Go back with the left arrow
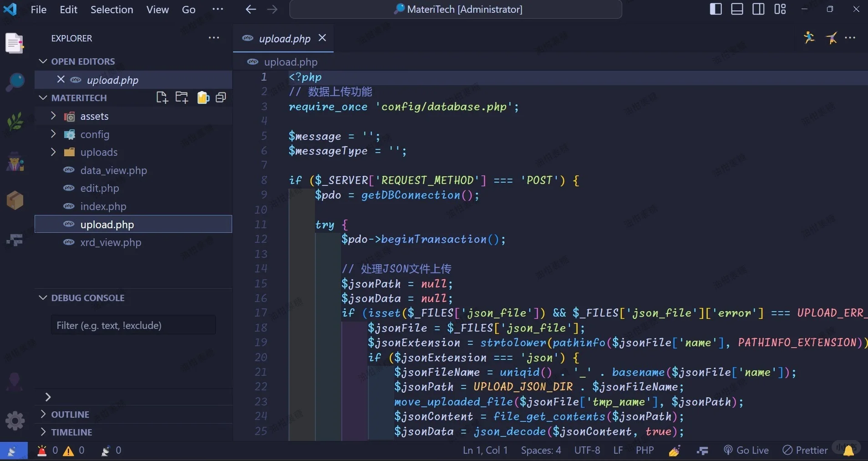The image size is (868, 461). click(x=251, y=10)
